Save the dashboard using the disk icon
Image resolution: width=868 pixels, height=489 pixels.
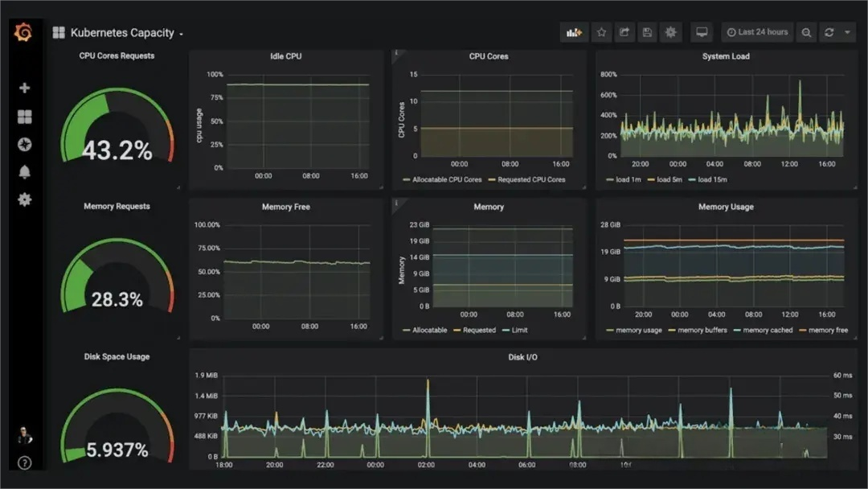click(647, 32)
